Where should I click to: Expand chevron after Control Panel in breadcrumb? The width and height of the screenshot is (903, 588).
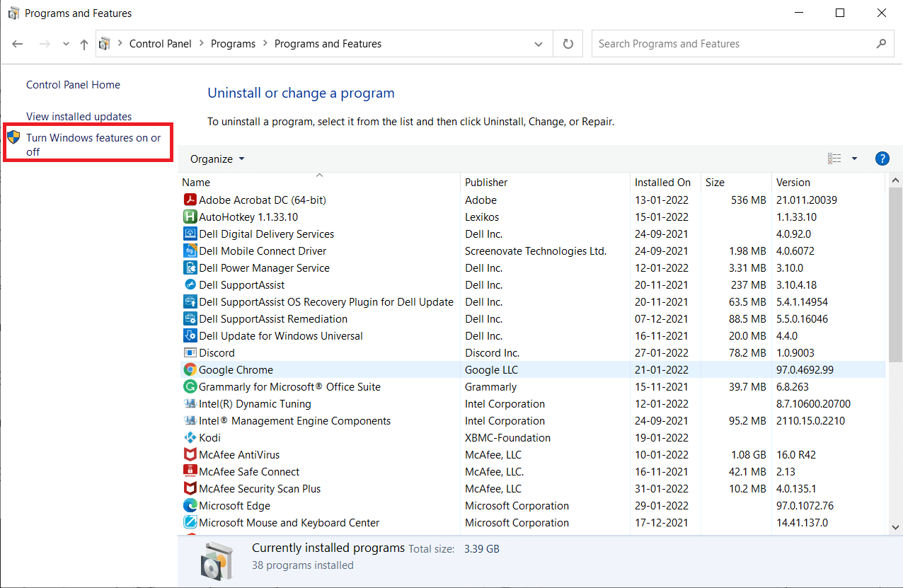202,44
